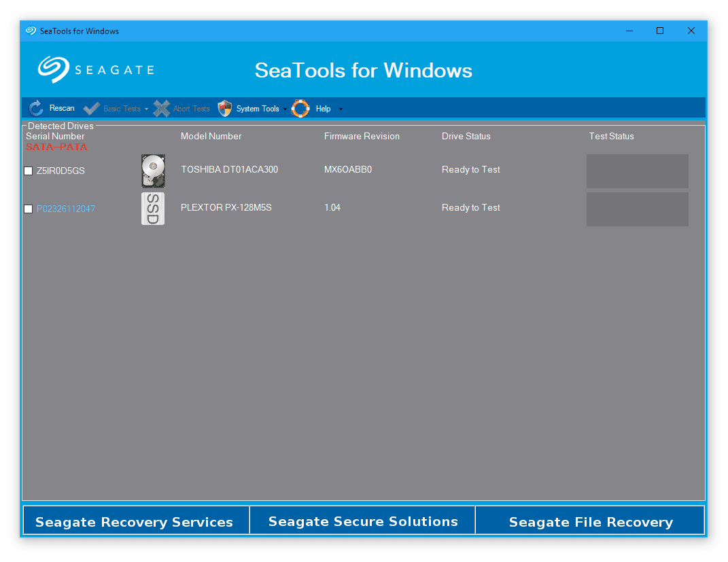Click the System Tools shield icon
This screenshot has height=562, width=728.
[x=225, y=109]
